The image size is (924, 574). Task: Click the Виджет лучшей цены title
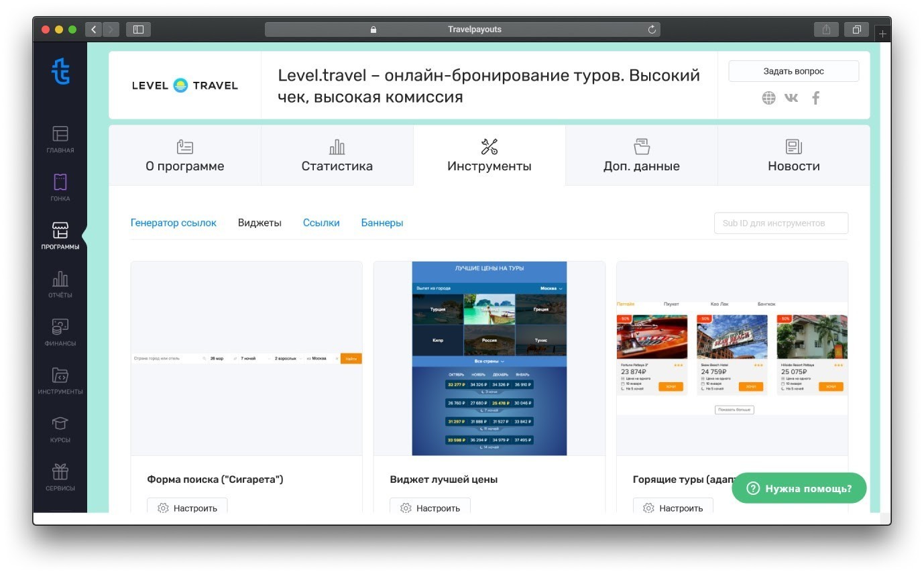(444, 479)
